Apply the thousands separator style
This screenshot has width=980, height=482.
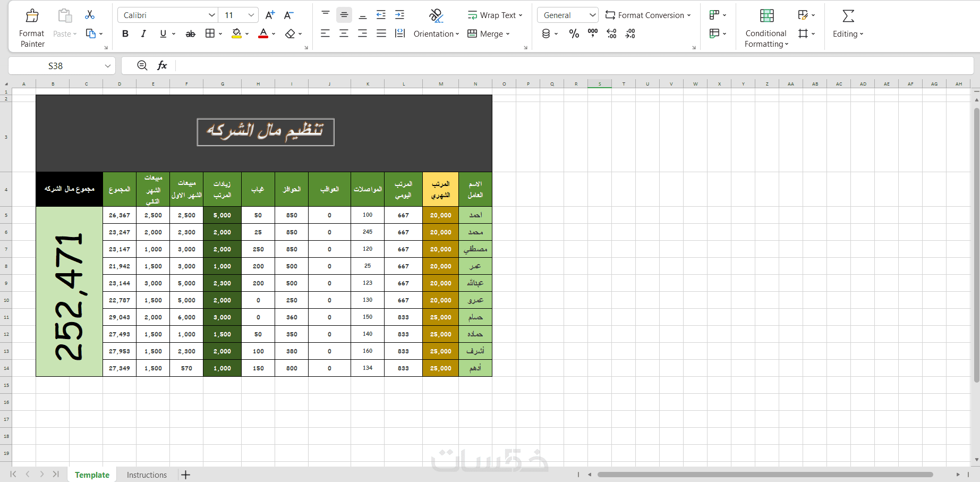pos(593,33)
